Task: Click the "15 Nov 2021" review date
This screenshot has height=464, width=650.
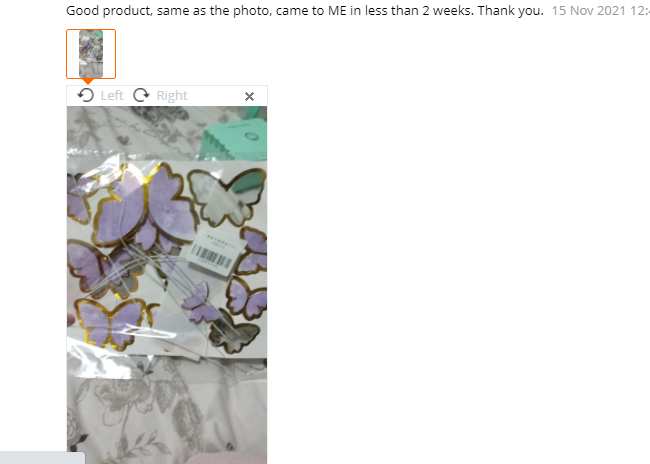Action: (x=589, y=10)
